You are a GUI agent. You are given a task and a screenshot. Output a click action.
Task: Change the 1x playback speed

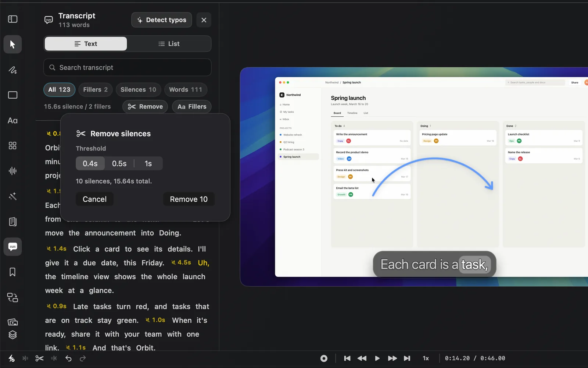(426, 358)
